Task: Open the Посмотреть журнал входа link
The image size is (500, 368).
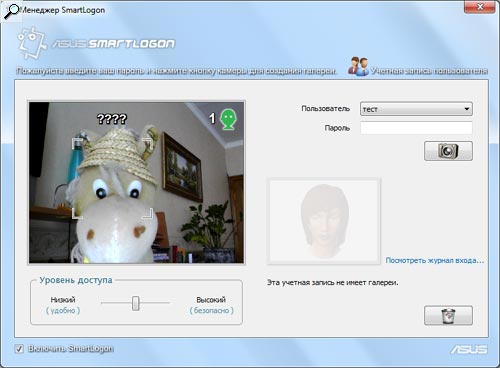Action: pos(435,260)
